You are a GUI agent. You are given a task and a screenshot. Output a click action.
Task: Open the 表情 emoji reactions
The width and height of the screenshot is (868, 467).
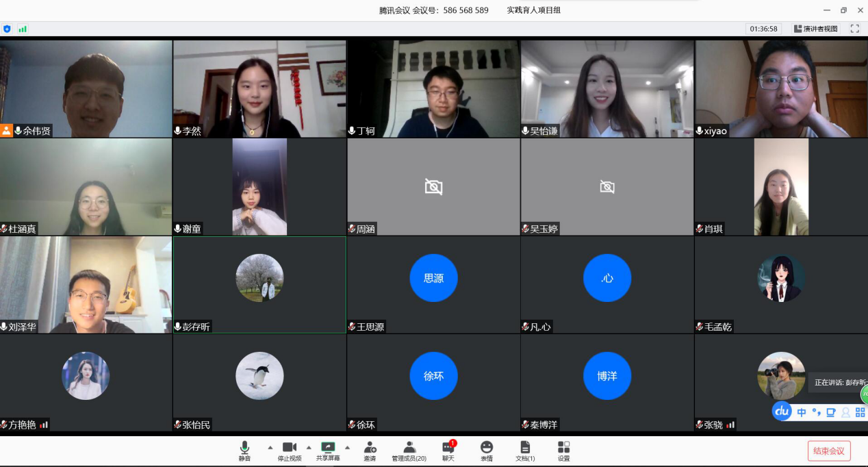click(486, 451)
